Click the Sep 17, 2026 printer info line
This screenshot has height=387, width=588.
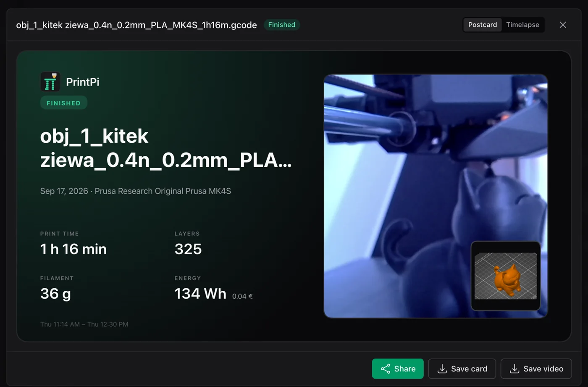(136, 191)
